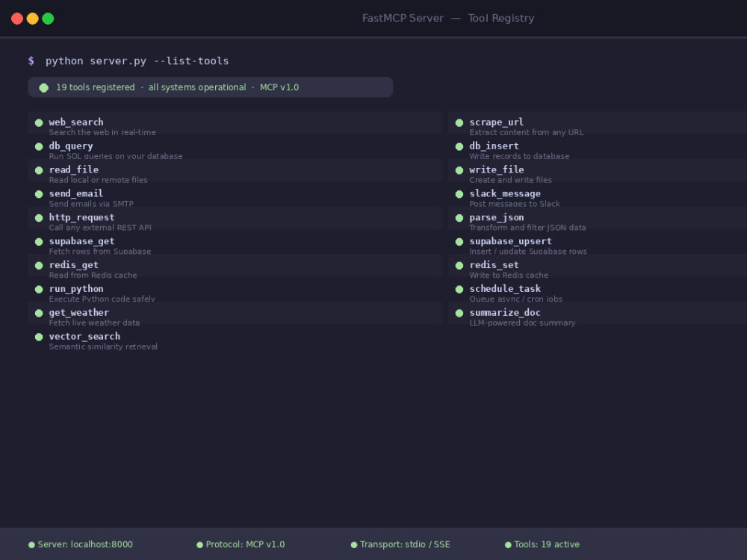Click the status dot before Tools: 19 active
This screenshot has height=560, width=747.
tap(508, 545)
